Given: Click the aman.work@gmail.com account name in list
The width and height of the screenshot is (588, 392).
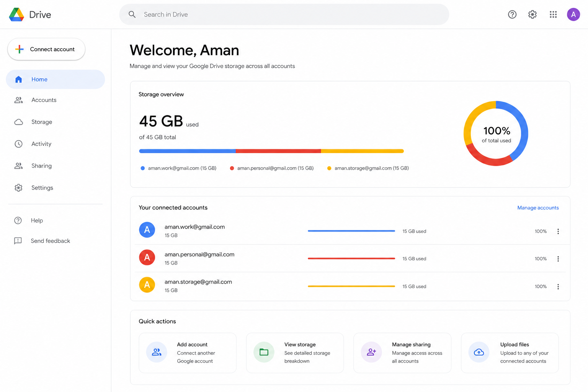Looking at the screenshot, I should point(194,227).
